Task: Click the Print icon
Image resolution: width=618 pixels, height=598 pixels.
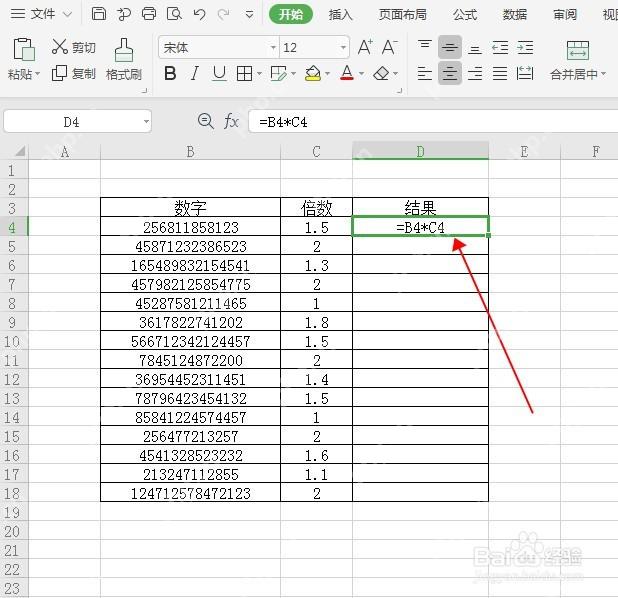Action: point(149,14)
